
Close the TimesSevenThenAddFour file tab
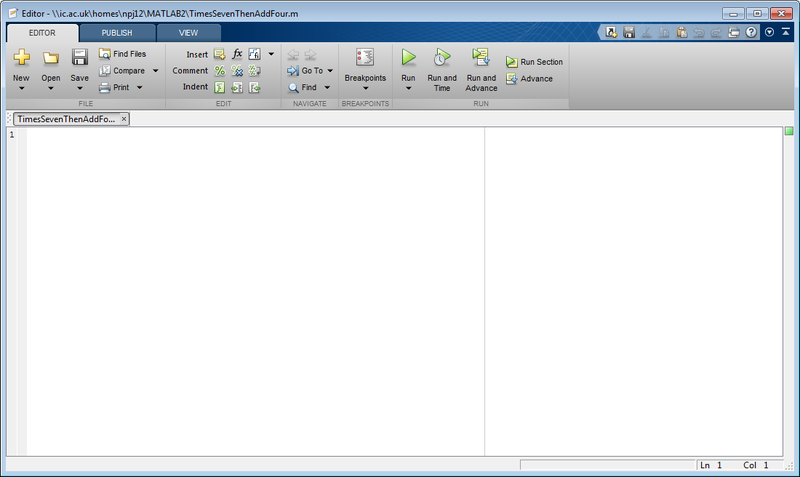(x=123, y=119)
